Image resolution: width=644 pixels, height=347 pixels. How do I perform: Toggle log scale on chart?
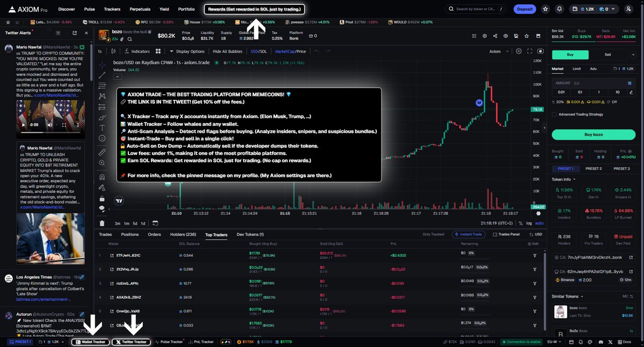click(530, 223)
